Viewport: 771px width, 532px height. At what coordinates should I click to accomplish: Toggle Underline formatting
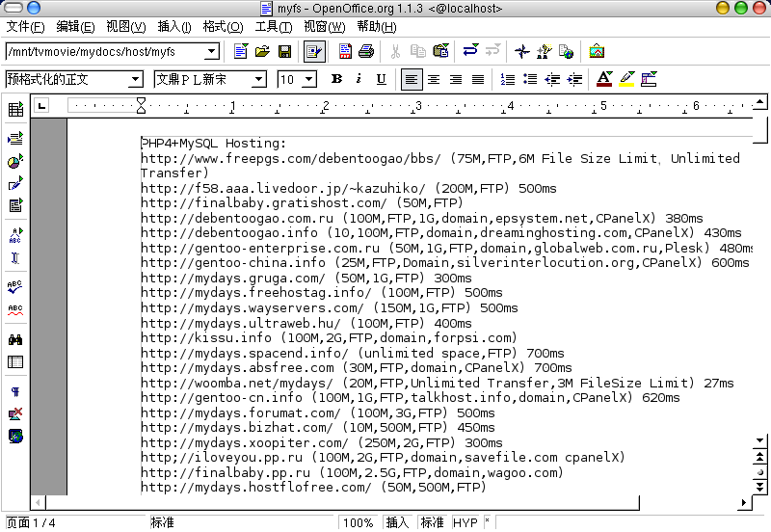click(x=381, y=79)
